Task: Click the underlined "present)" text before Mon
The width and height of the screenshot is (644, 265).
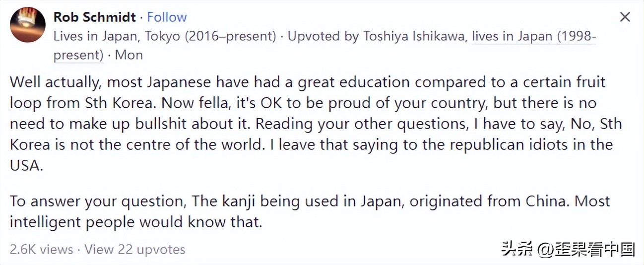Action: tap(78, 55)
